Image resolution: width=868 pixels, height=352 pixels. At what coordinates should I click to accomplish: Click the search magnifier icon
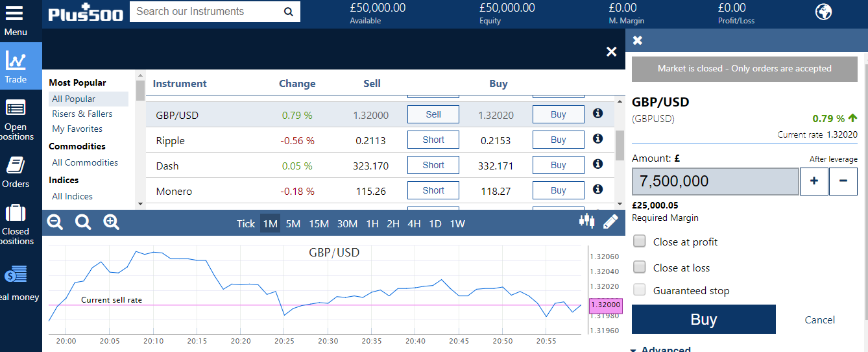288,12
